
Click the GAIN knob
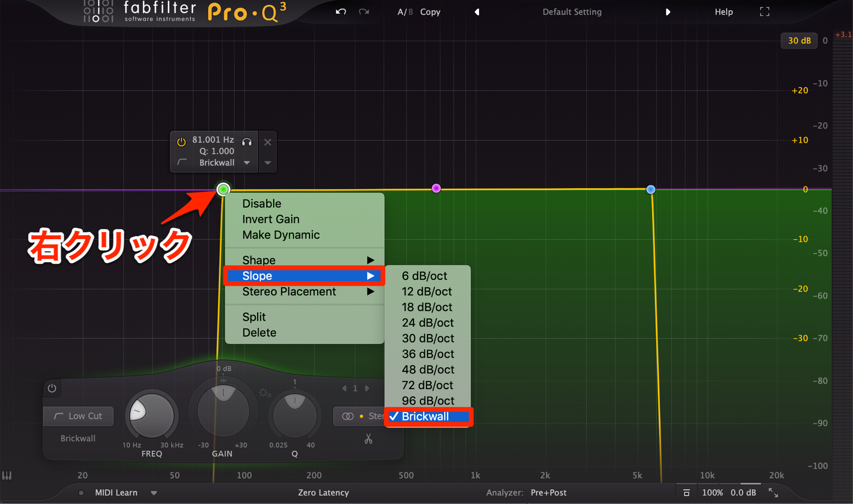click(223, 410)
